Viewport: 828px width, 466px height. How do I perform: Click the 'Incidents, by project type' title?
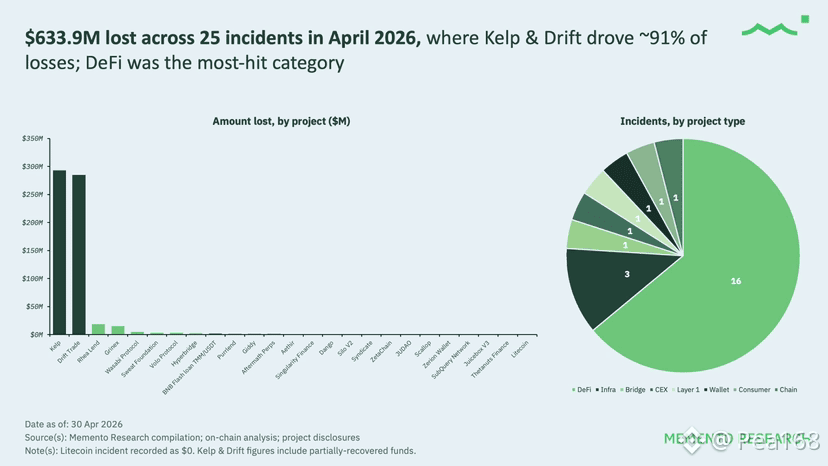(x=682, y=122)
